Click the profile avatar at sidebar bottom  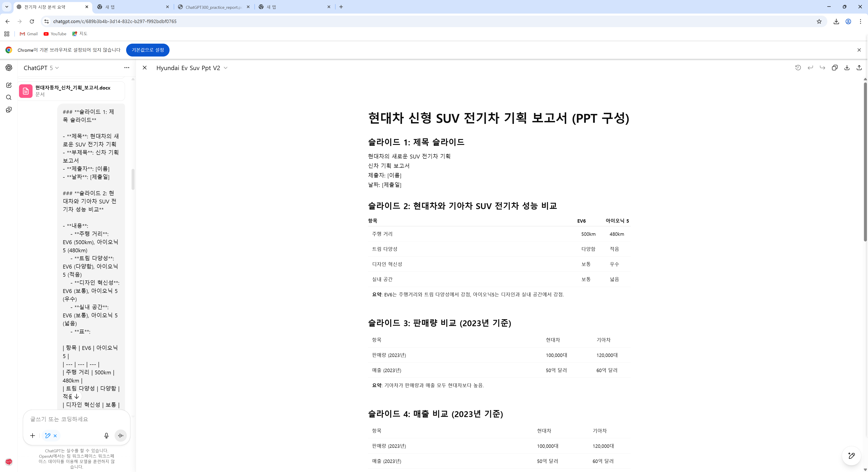click(9, 462)
